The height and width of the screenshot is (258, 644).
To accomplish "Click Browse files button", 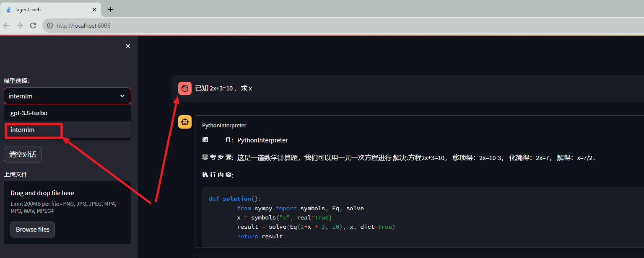I will pos(33,230).
